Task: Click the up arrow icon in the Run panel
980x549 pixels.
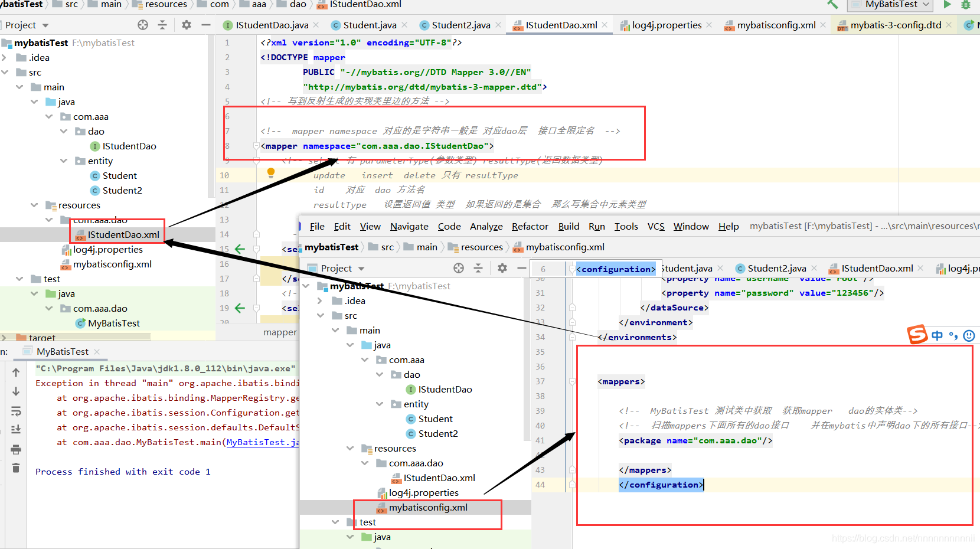Action: coord(16,372)
